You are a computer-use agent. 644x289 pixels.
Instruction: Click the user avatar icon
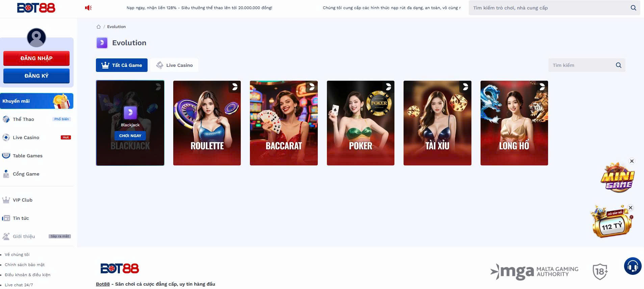[36, 37]
